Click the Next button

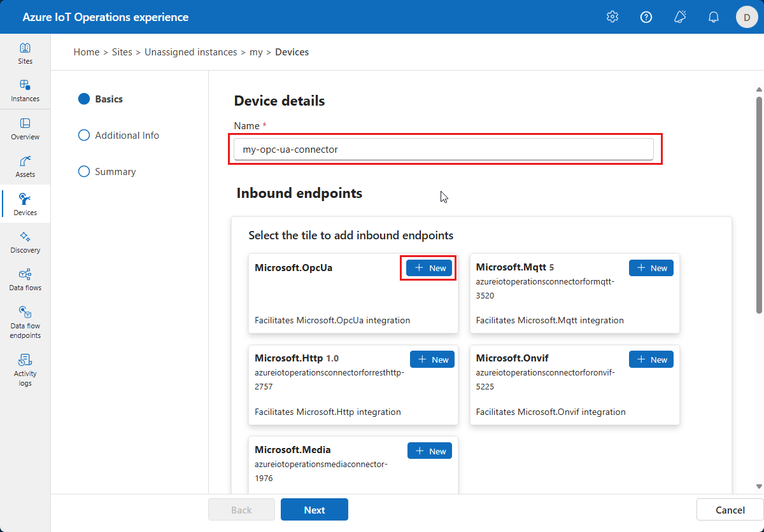point(315,510)
